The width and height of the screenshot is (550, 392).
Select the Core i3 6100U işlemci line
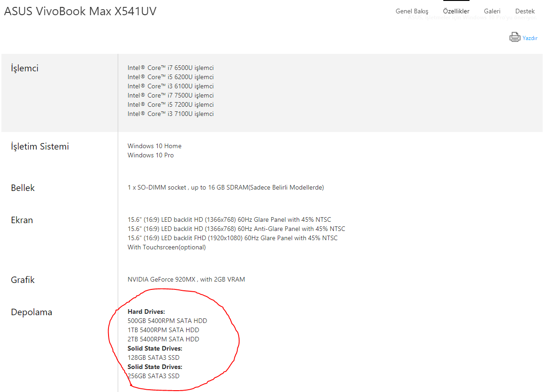171,86
